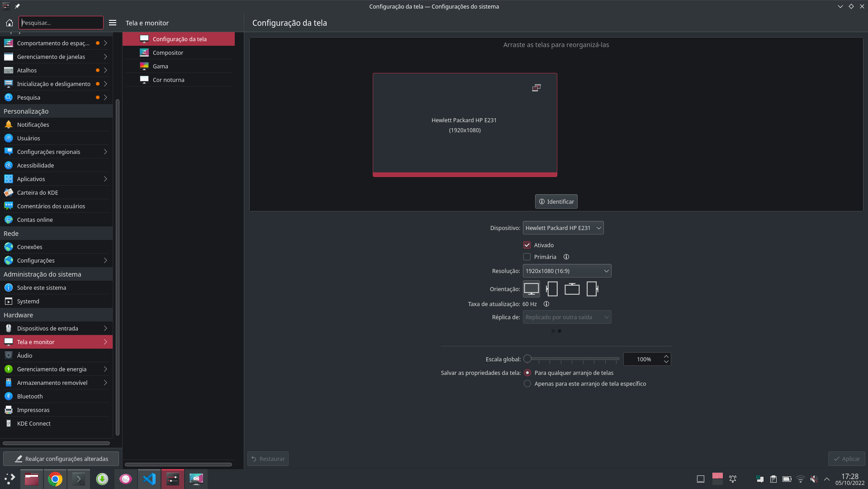Select 'Apenas para este arranjo' radio option
The image size is (868, 489).
(x=527, y=384)
